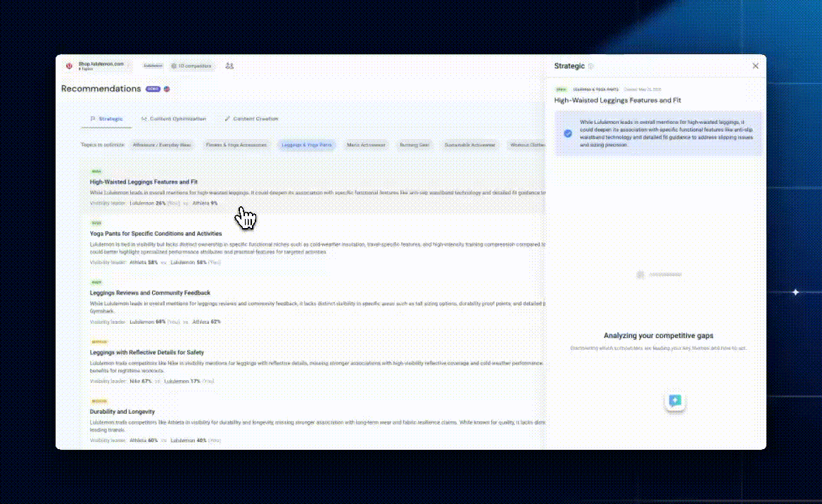Open Leggings Reviews and Community Feedback recommendation
This screenshot has width=822, height=504.
[150, 293]
